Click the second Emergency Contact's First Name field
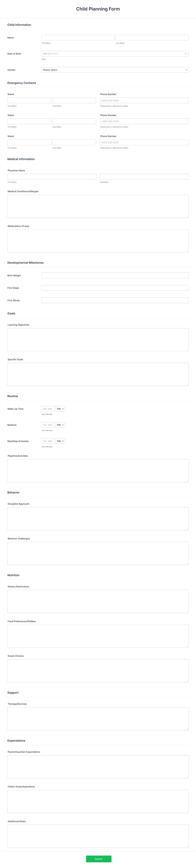This screenshot has width=196, height=868. [29, 121]
